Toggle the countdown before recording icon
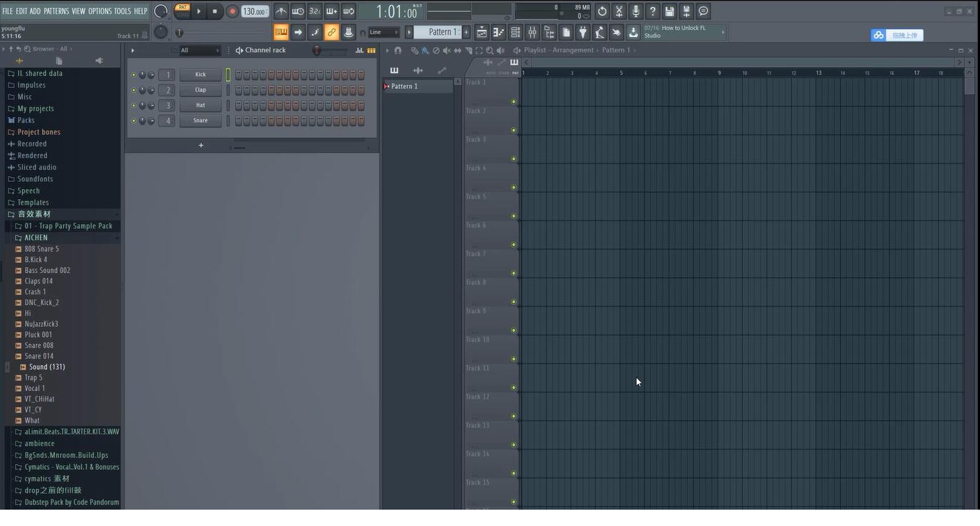This screenshot has height=526, width=980. pyautogui.click(x=315, y=11)
